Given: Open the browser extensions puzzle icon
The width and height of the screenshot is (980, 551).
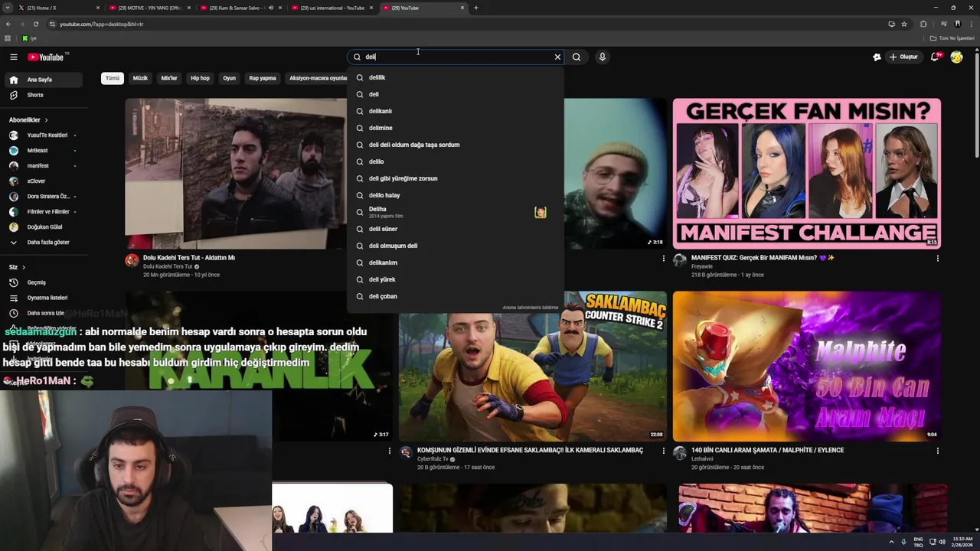Looking at the screenshot, I should click(x=923, y=24).
